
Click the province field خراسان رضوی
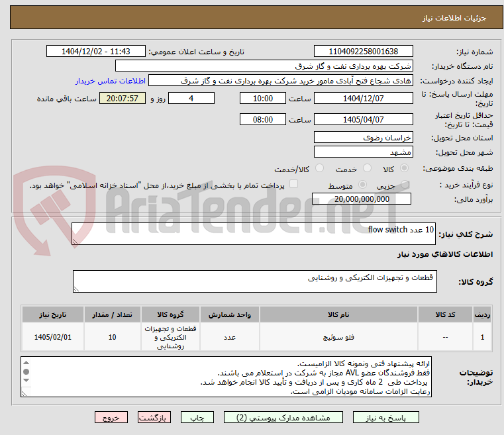pos(363,137)
